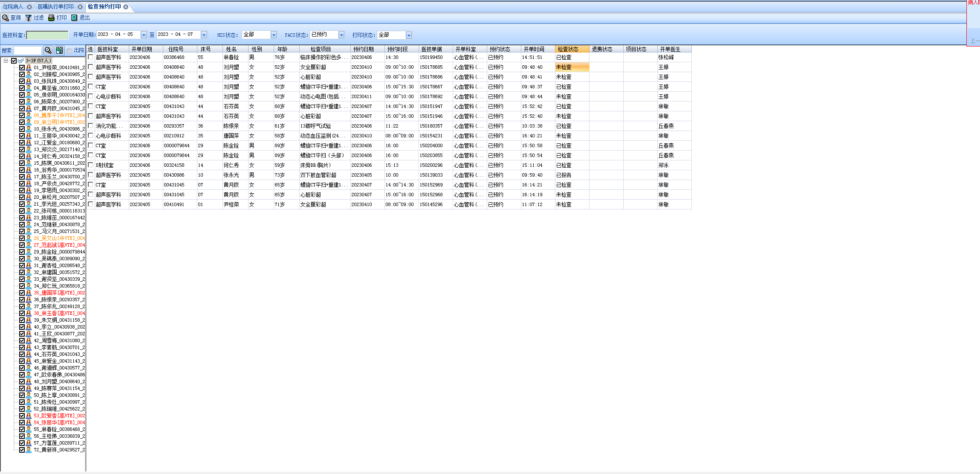The height and width of the screenshot is (474, 980).
Task: Switch to the 医嘱执行单打印 tab
Action: point(55,7)
